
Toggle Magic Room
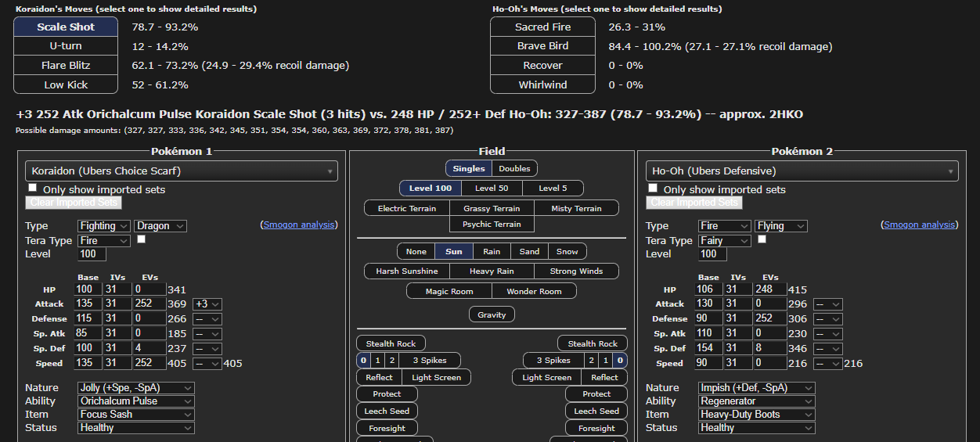click(449, 291)
